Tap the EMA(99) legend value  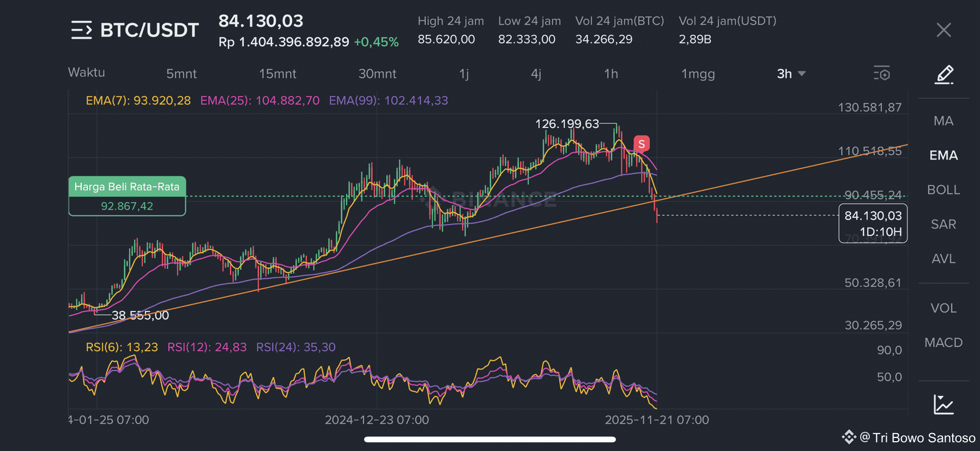[x=389, y=100]
